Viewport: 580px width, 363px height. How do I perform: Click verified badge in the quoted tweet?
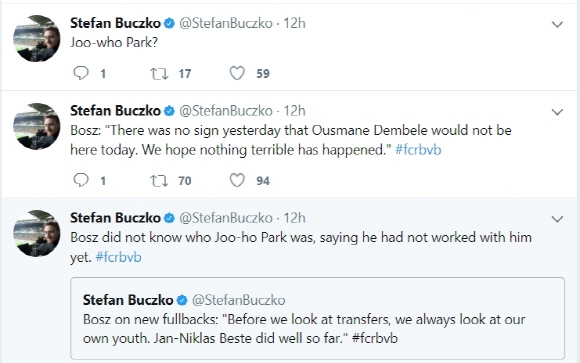coord(182,300)
